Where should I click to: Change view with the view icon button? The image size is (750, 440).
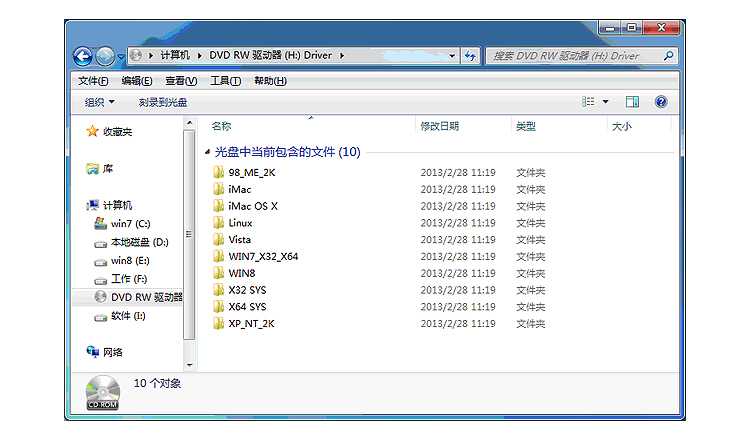click(588, 101)
